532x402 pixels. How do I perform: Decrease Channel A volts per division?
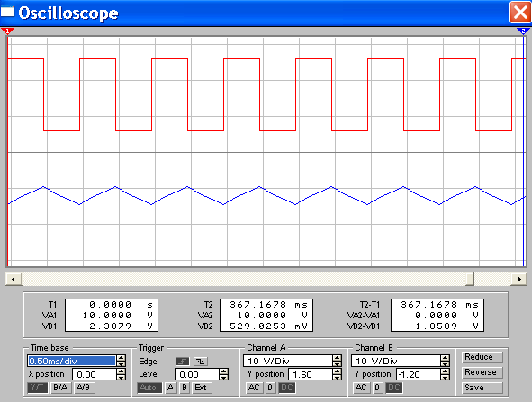coord(337,363)
